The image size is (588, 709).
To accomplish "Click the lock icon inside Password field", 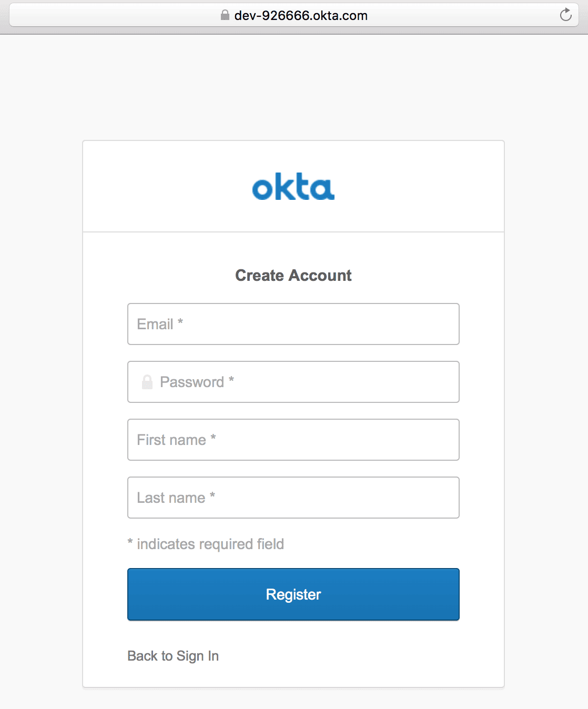I will tap(147, 382).
